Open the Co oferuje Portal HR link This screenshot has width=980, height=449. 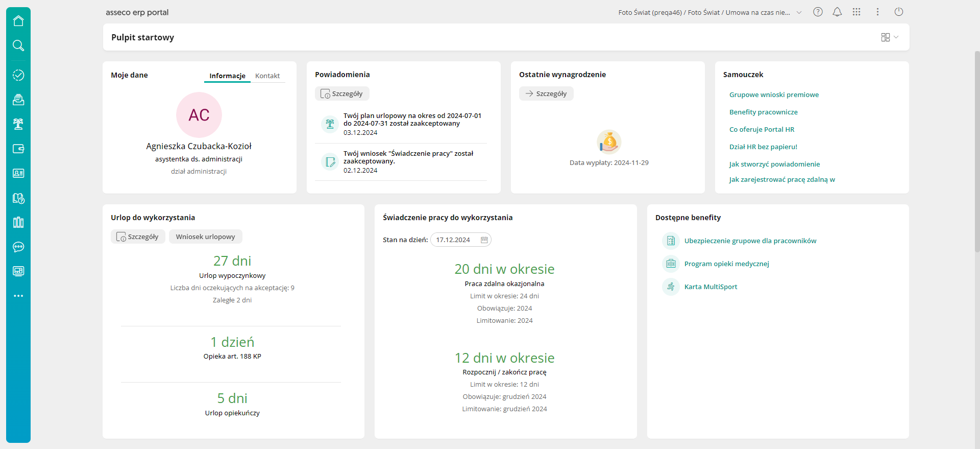tap(762, 129)
